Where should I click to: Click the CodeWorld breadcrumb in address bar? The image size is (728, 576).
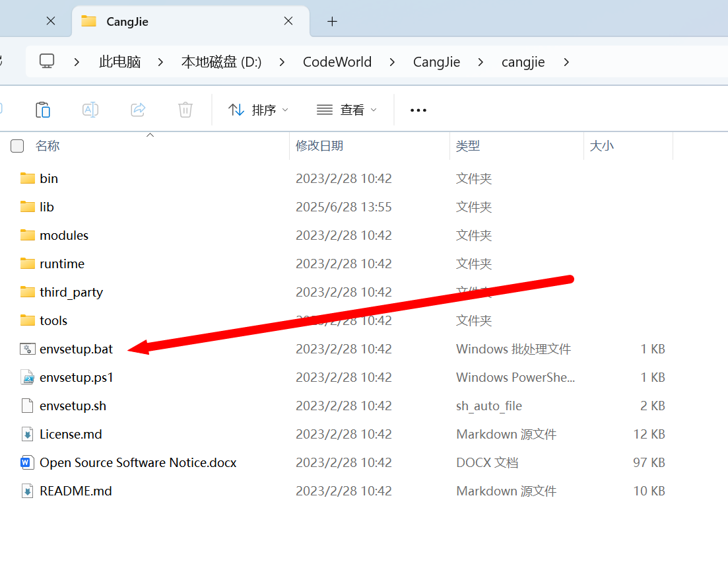(337, 62)
